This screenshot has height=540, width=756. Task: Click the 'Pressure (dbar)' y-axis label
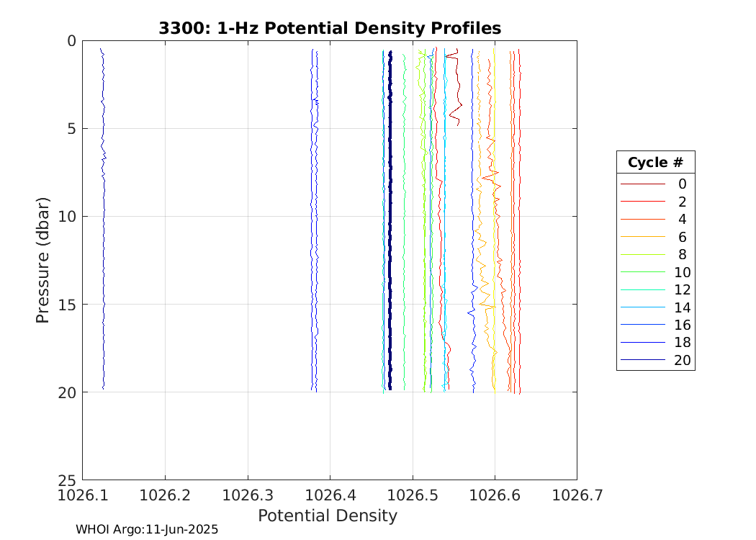(42, 261)
